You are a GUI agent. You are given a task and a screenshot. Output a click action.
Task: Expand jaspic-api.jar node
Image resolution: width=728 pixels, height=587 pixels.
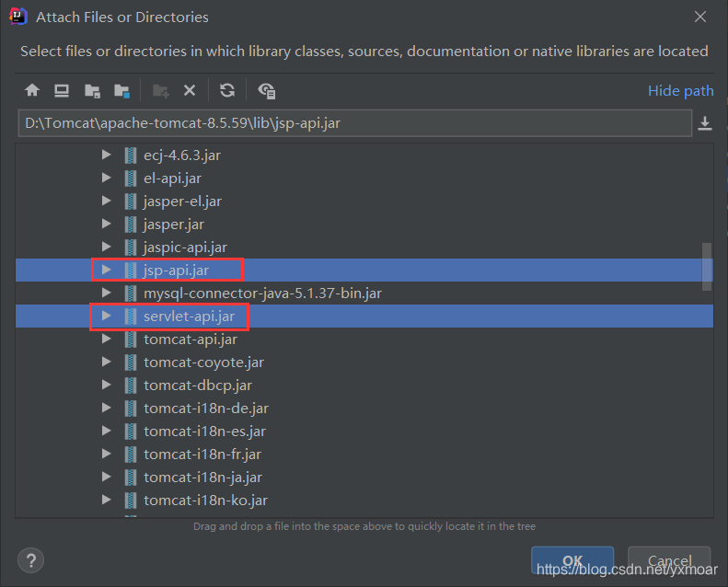point(107,247)
